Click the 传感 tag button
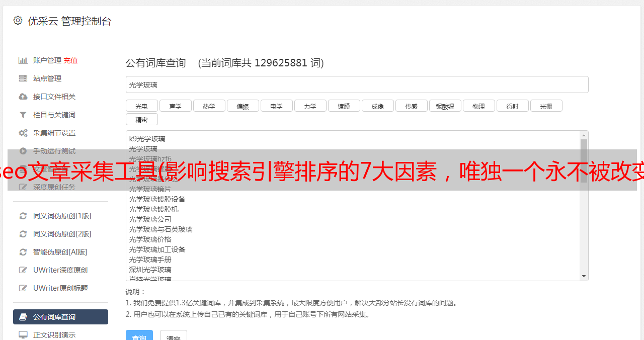Screen dimensions: 644x340 [411, 106]
